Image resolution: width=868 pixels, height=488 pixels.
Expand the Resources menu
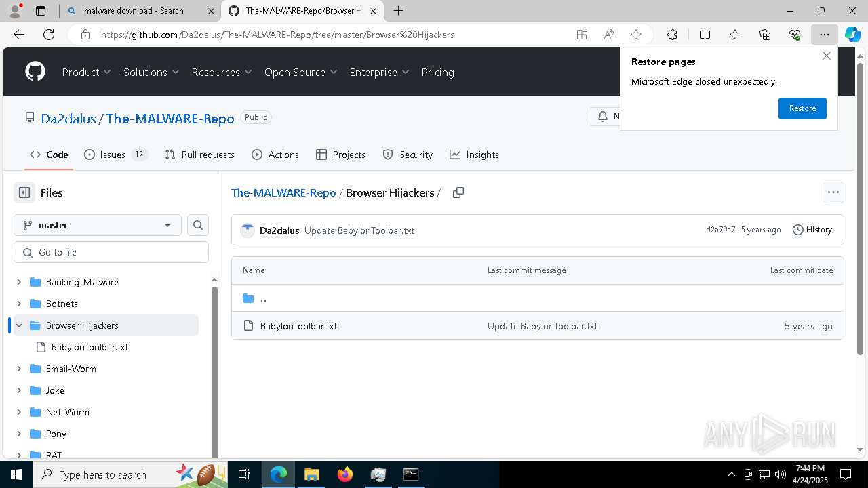[x=222, y=72]
